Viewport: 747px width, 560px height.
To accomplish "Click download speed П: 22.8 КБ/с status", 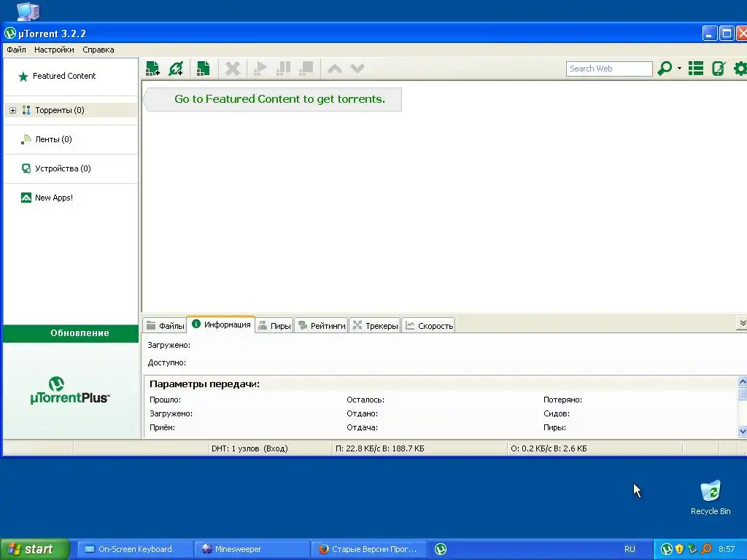I will 379,448.
